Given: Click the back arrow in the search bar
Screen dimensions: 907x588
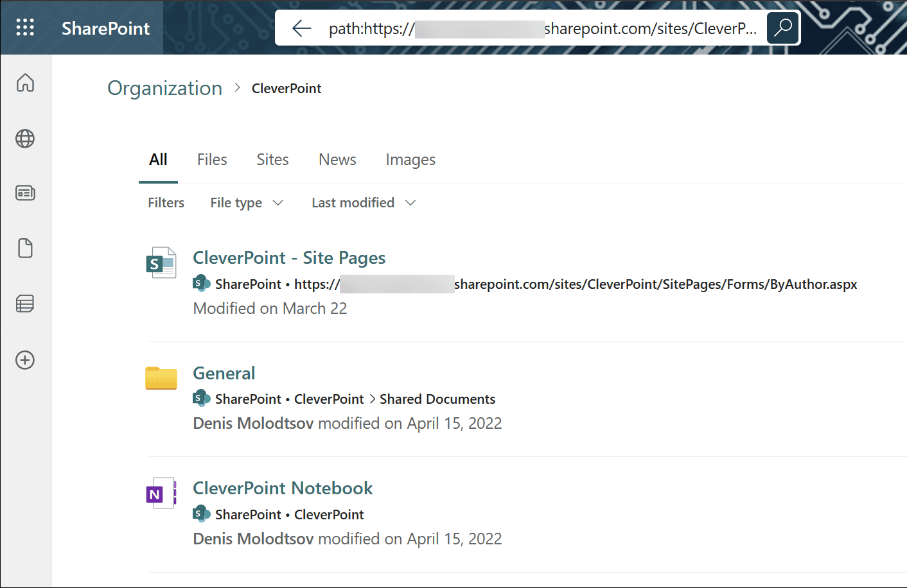Looking at the screenshot, I should click(301, 28).
